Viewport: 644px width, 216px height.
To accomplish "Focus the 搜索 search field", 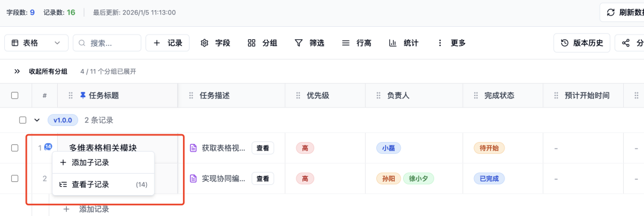I will 107,43.
